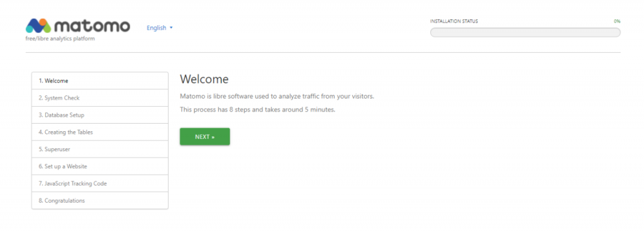Select the 1. Welcome step
The height and width of the screenshot is (231, 644).
tap(100, 81)
